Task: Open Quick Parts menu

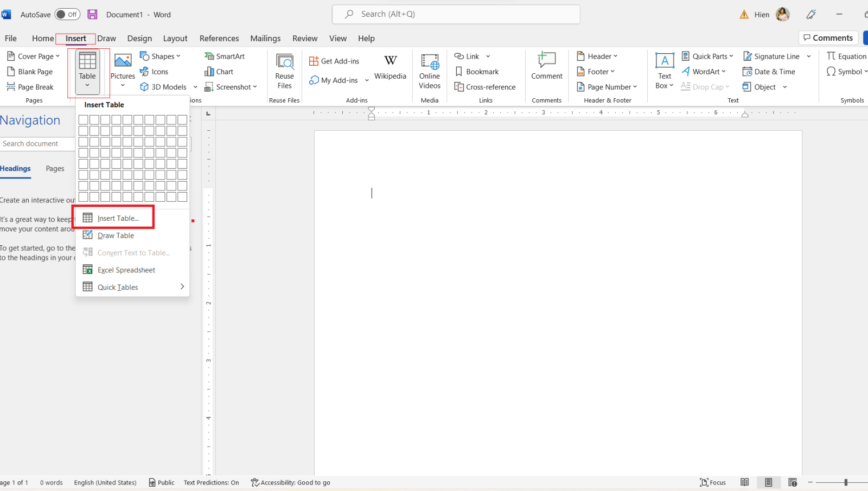Action: click(x=707, y=56)
